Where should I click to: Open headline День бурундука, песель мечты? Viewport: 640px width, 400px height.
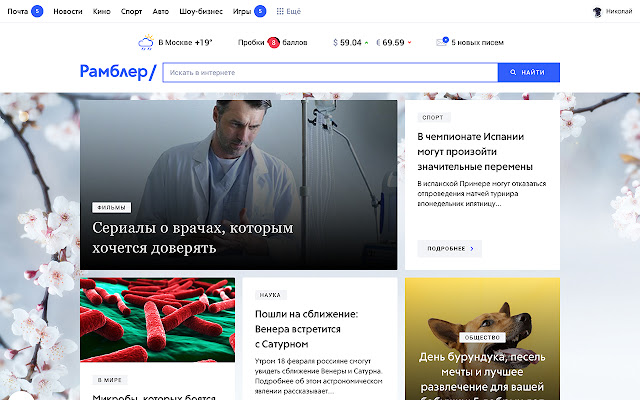[x=482, y=376]
